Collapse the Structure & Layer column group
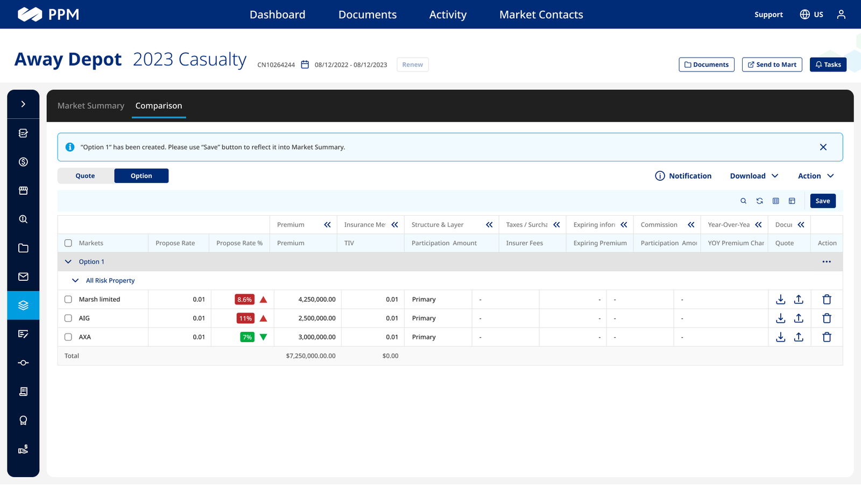Viewport: 861px width, 504px height. (x=489, y=225)
